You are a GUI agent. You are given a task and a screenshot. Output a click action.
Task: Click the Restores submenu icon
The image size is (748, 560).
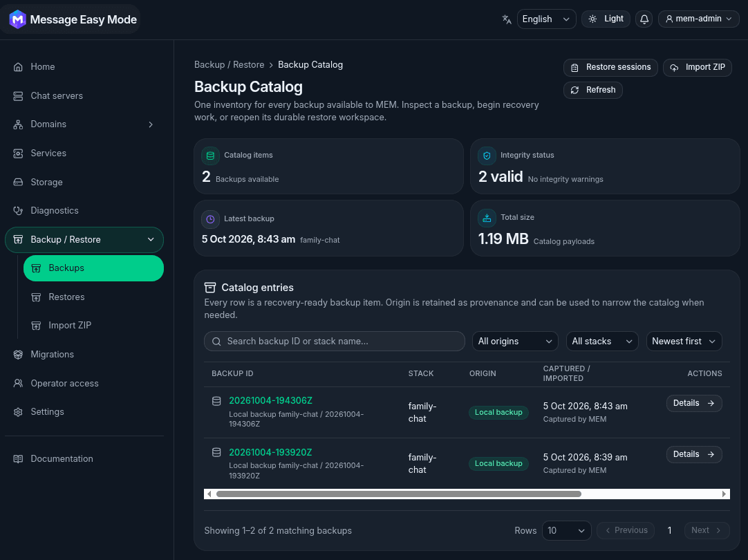(x=36, y=297)
